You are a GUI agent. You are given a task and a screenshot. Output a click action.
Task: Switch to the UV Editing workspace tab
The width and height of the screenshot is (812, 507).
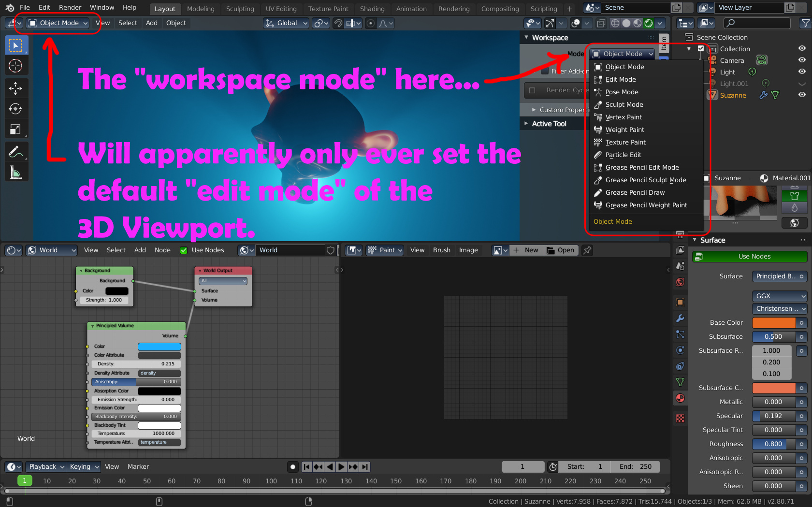pyautogui.click(x=281, y=9)
